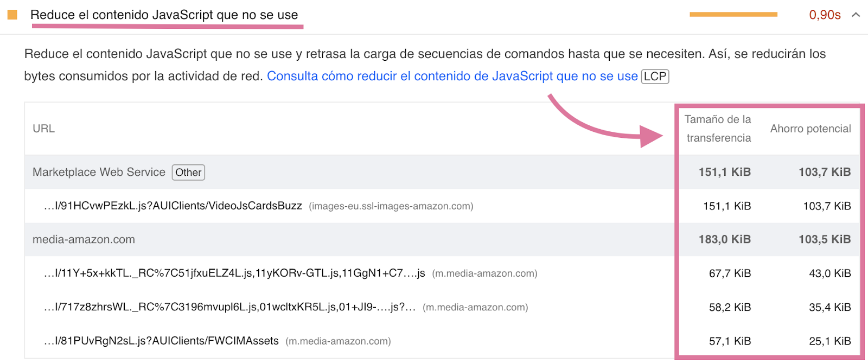The width and height of the screenshot is (868, 363).
Task: Expand the media-amazon.com group row
Action: (x=84, y=239)
